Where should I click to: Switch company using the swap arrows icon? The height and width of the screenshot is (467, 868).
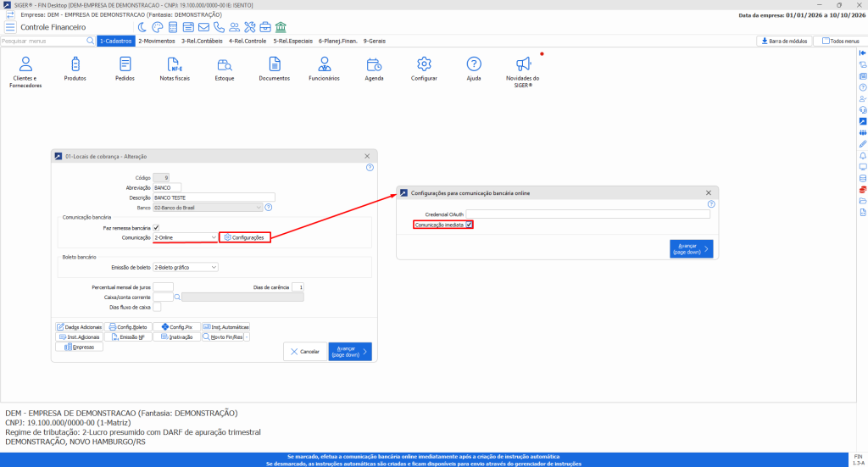pyautogui.click(x=10, y=15)
